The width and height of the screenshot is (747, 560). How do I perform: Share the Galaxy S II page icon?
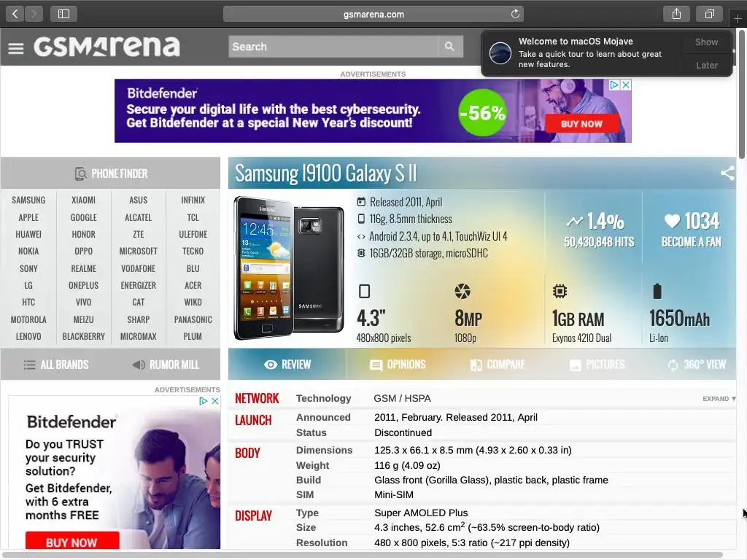coord(727,173)
